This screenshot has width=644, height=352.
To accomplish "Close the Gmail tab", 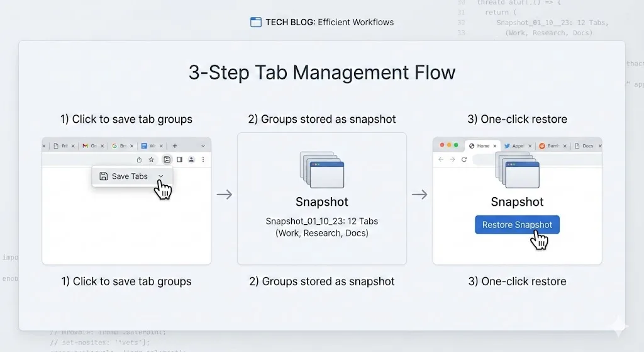I will [103, 146].
